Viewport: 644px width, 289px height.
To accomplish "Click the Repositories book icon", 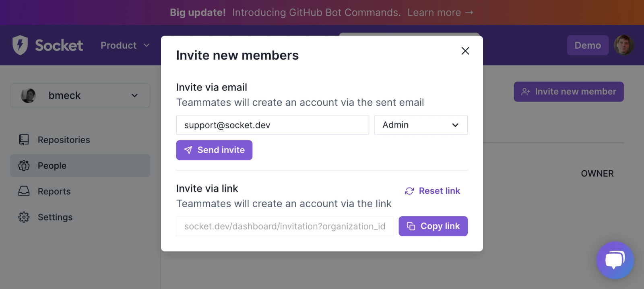I will coord(24,140).
